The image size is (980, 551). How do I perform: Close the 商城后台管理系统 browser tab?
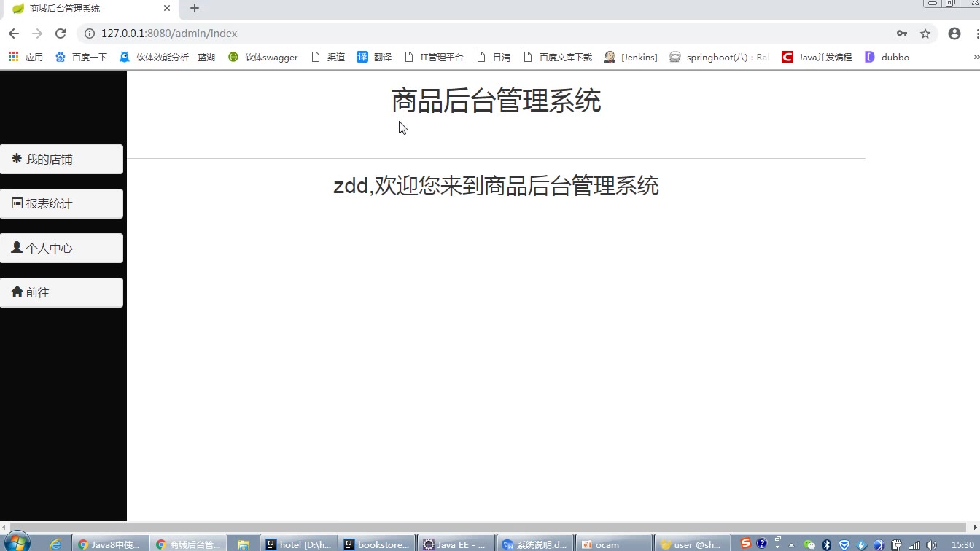[167, 9]
